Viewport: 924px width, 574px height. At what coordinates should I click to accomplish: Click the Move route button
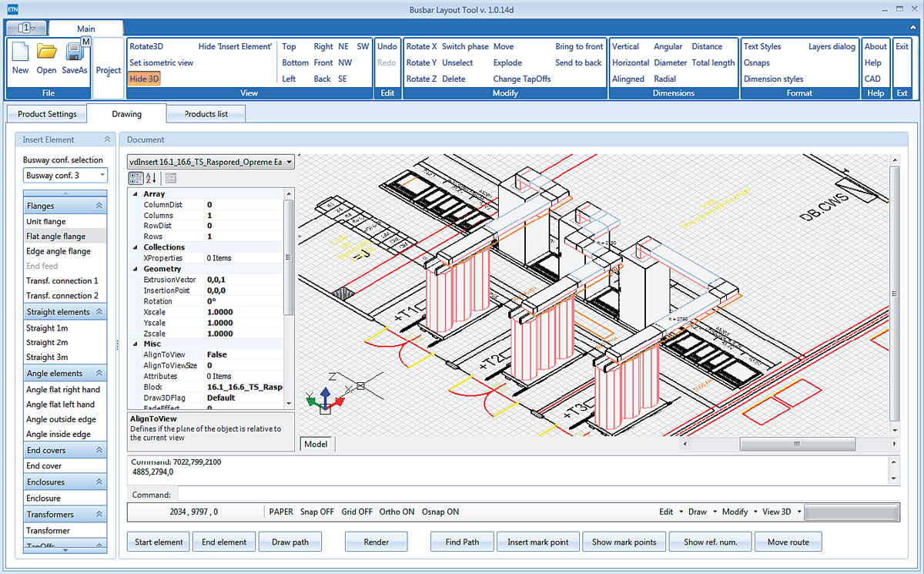(788, 542)
